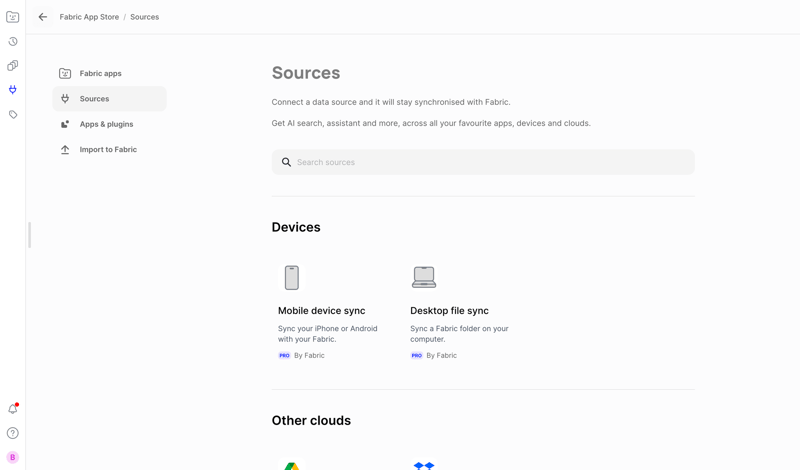Select Fabric apps in the side menu
Viewport: 800px width, 470px height.
pos(100,74)
